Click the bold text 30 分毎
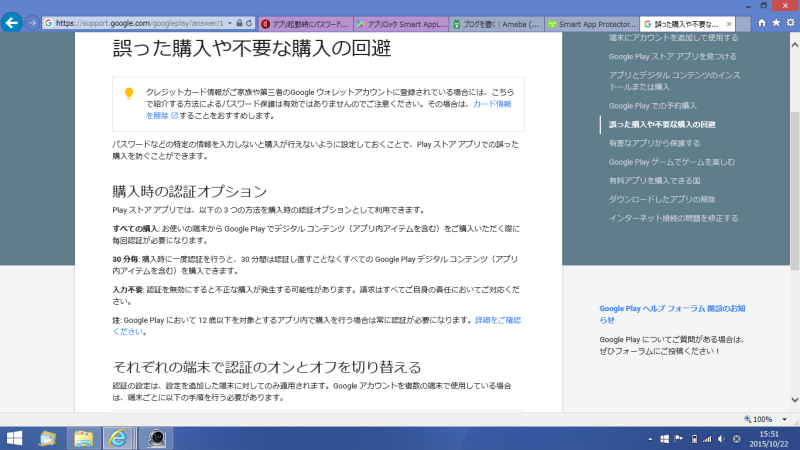The height and width of the screenshot is (450, 800). point(125,259)
